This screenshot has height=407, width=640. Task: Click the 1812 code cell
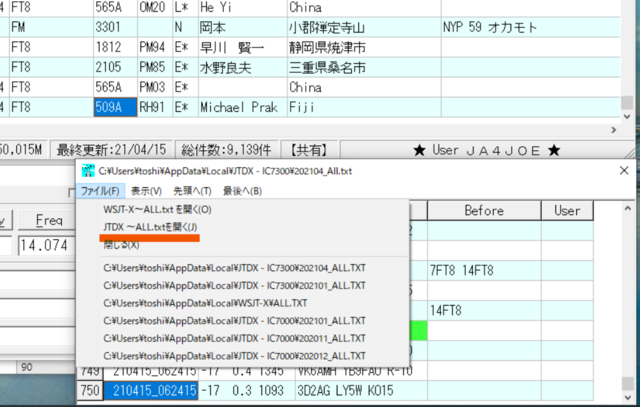click(x=115, y=47)
